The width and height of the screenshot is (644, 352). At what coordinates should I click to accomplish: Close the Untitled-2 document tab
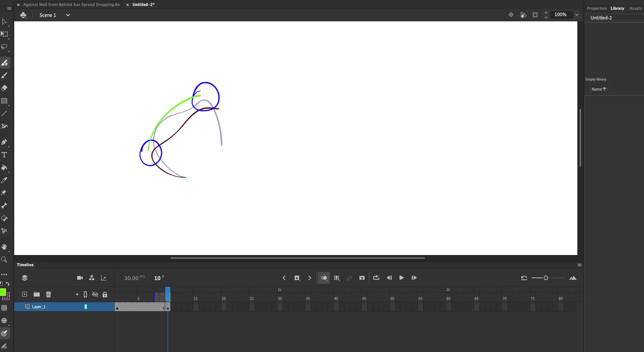(x=128, y=5)
